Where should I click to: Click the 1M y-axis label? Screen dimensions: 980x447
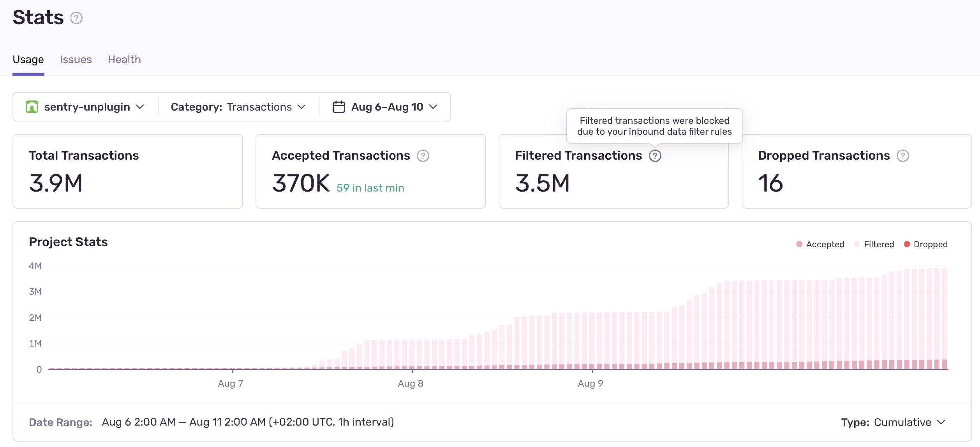click(x=35, y=343)
